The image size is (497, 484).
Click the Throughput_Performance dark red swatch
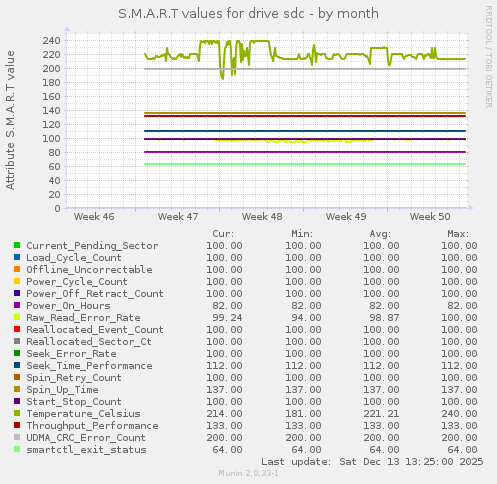tap(17, 425)
